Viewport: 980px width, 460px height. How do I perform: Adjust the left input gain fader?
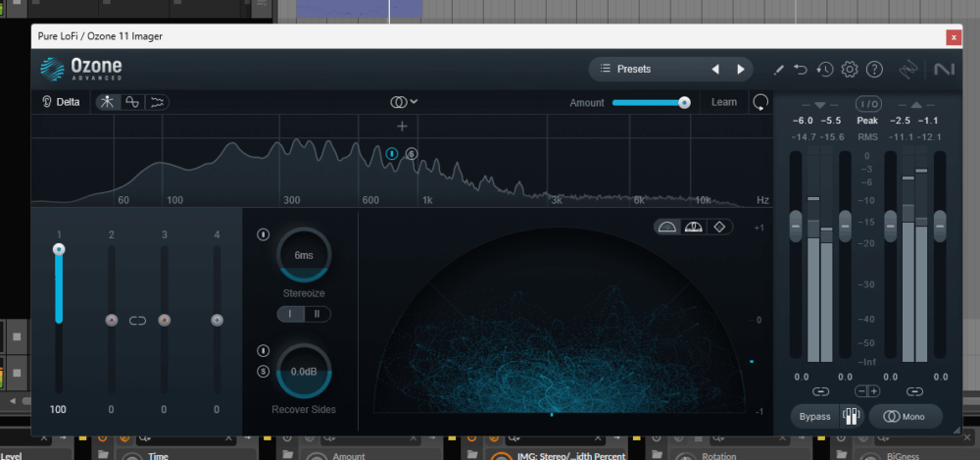coord(796,226)
